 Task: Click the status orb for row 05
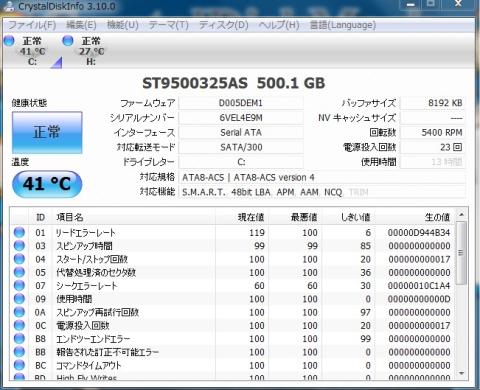19,272
